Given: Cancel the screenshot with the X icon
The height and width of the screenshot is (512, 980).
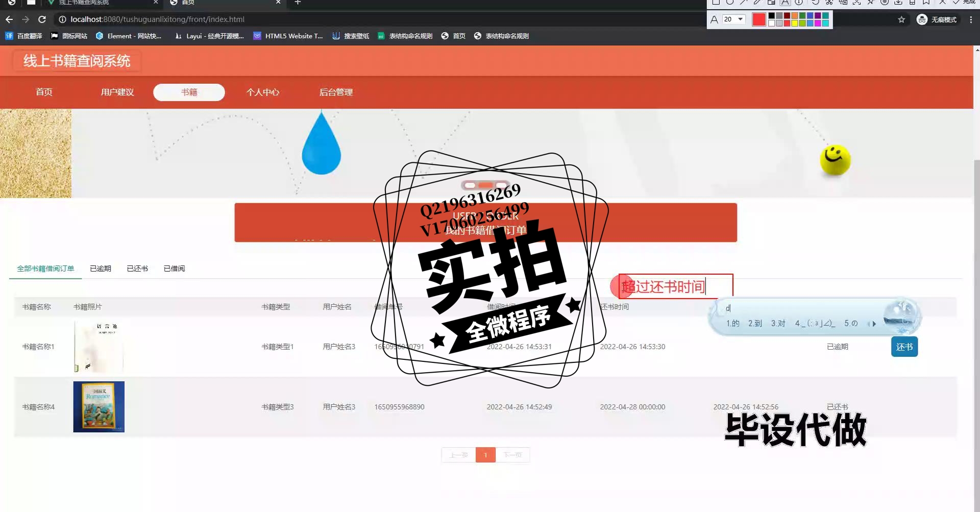Looking at the screenshot, I should [942, 2].
